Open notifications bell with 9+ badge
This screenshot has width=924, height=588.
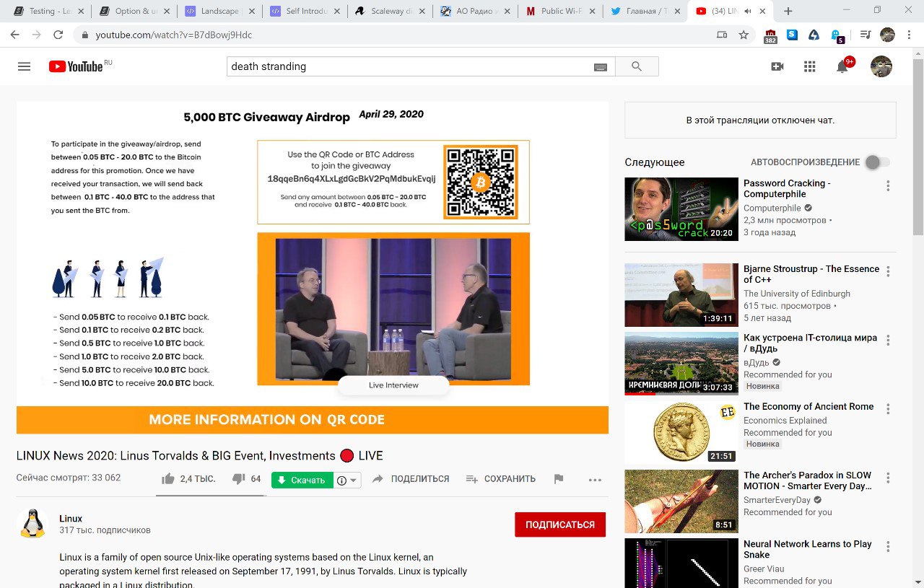click(x=842, y=66)
